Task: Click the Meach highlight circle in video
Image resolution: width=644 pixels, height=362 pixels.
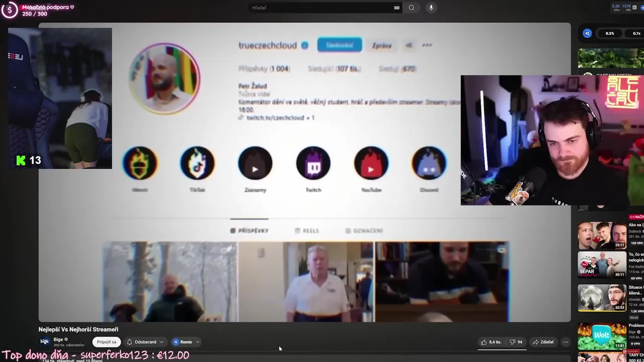Action: (x=140, y=163)
